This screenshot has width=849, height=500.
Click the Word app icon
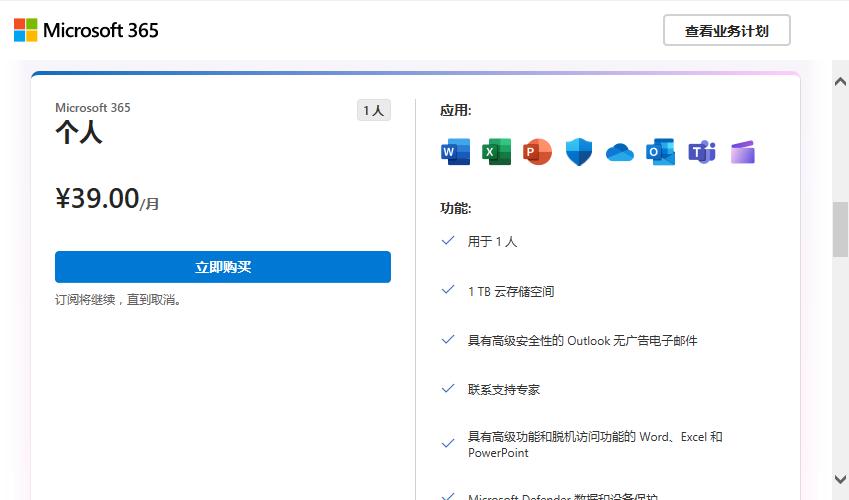(x=455, y=152)
